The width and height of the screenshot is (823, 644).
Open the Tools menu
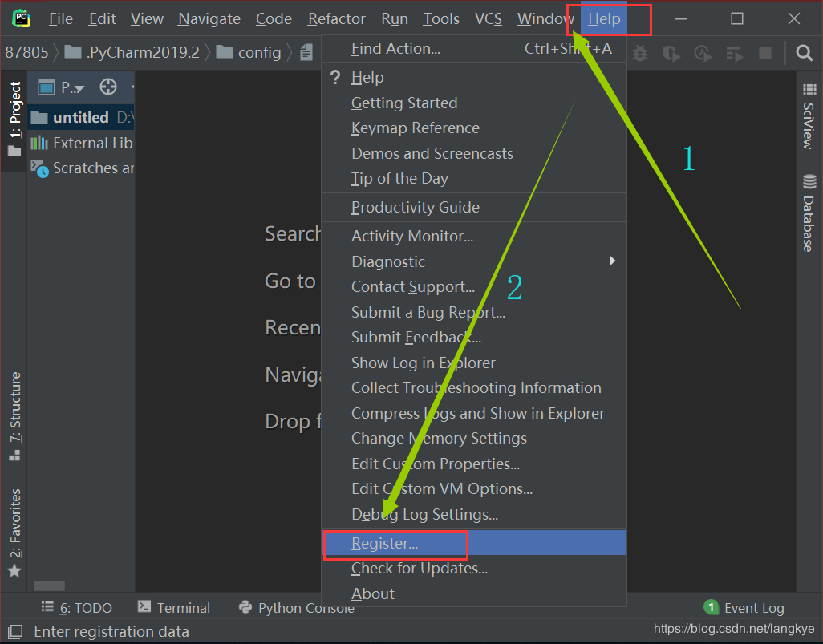[441, 19]
